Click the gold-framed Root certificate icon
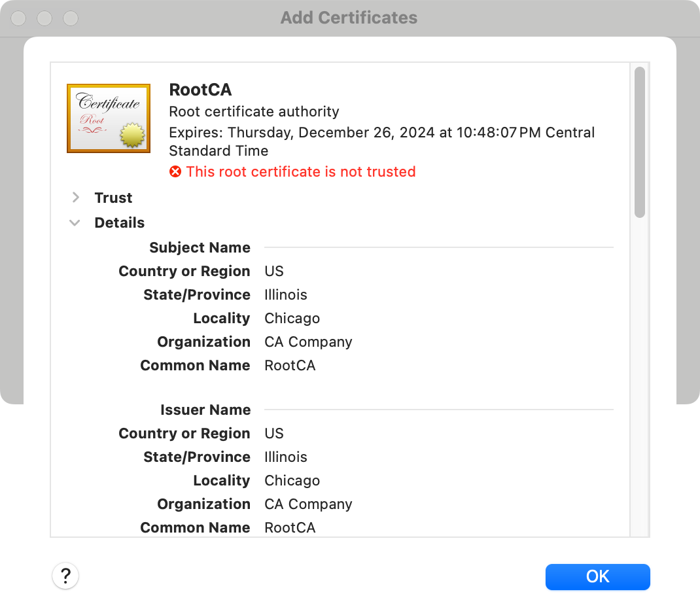Image resolution: width=700 pixels, height=615 pixels. click(x=109, y=118)
